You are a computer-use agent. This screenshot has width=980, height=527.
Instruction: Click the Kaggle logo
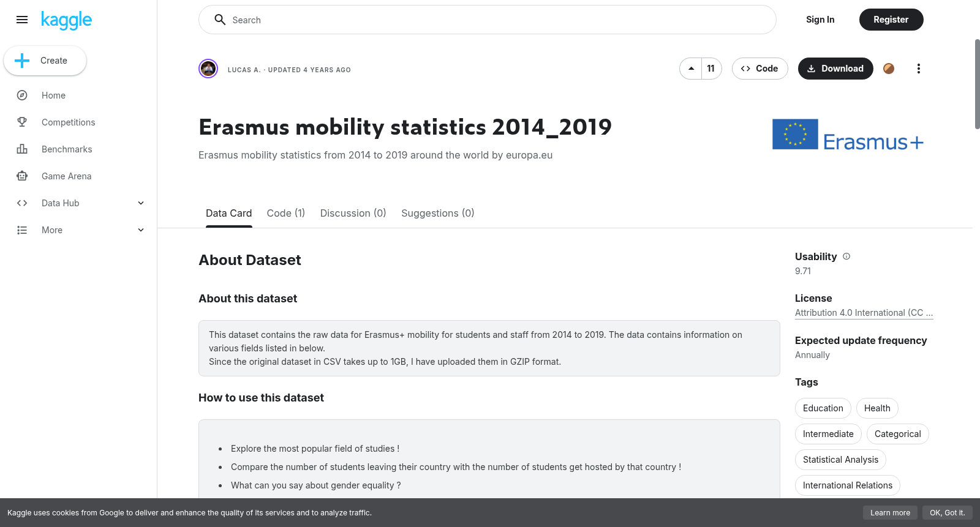pos(66,20)
